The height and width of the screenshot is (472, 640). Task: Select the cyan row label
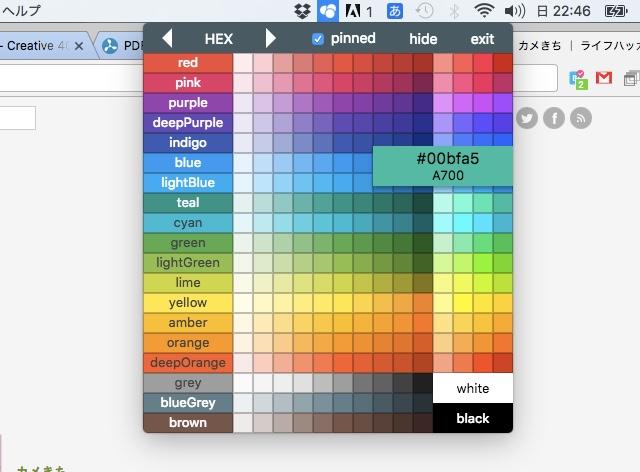pyautogui.click(x=188, y=223)
